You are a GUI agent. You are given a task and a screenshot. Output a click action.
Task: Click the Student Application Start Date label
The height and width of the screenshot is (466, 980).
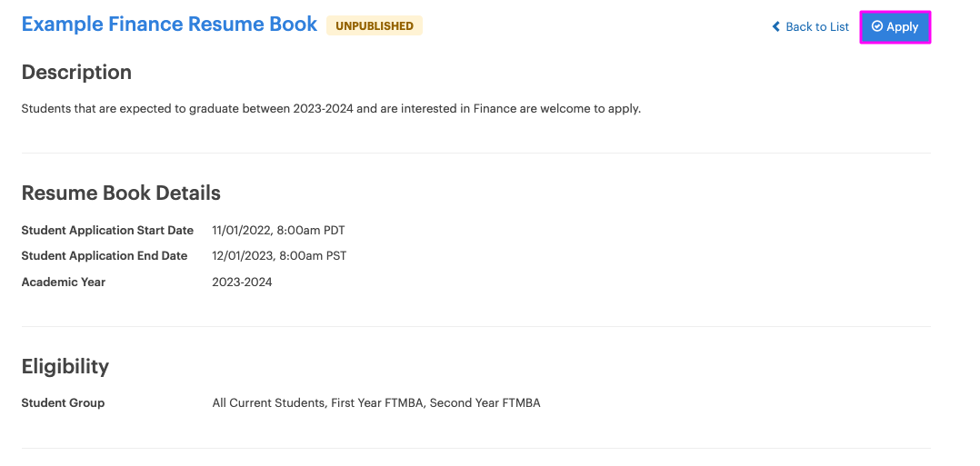[x=107, y=231]
